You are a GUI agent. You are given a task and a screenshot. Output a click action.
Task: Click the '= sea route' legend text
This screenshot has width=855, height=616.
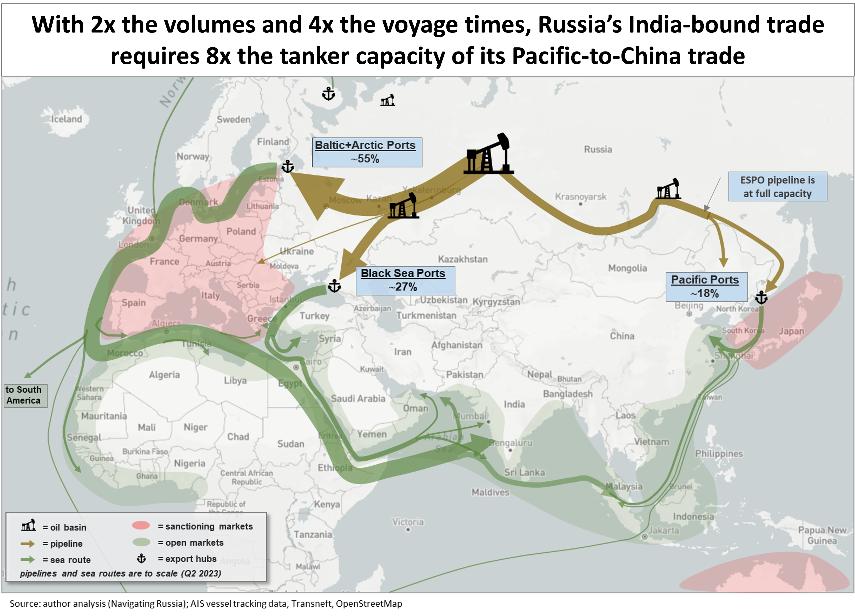click(67, 560)
